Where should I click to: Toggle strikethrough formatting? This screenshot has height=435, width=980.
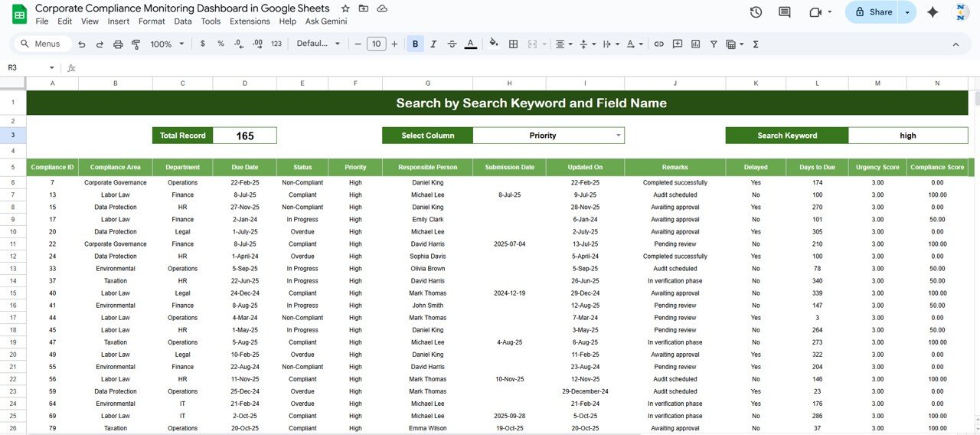tap(452, 44)
